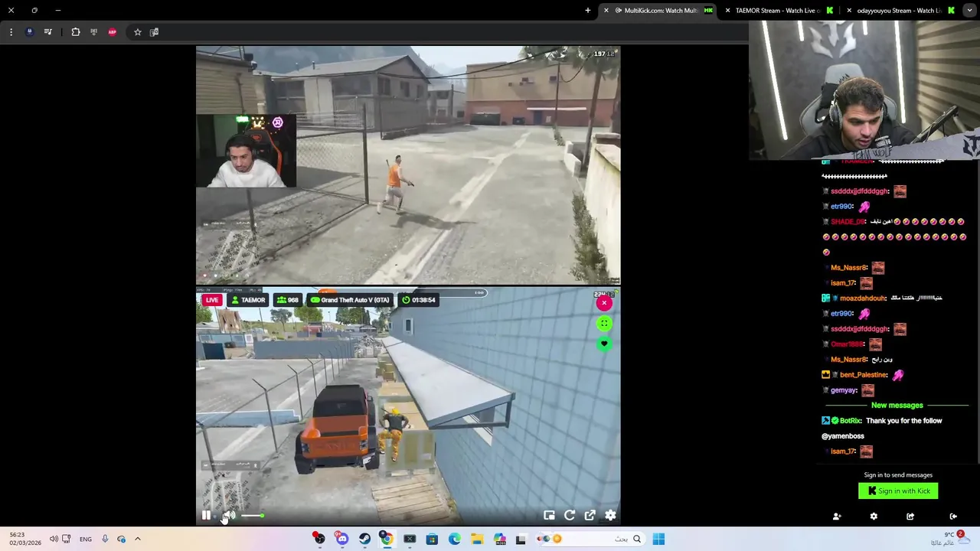Screen dimensions: 980x551
Task: Click Sign in with Kick button
Action: click(x=898, y=491)
